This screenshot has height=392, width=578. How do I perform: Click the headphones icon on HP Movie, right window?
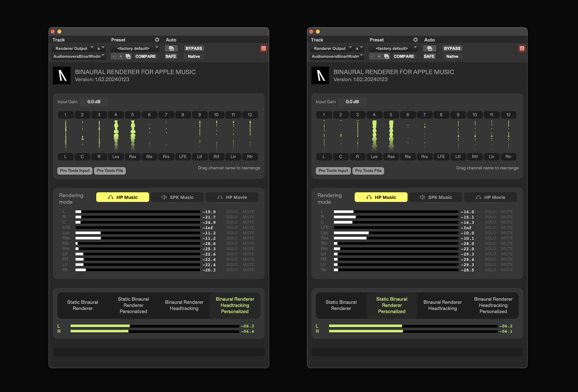478,197
